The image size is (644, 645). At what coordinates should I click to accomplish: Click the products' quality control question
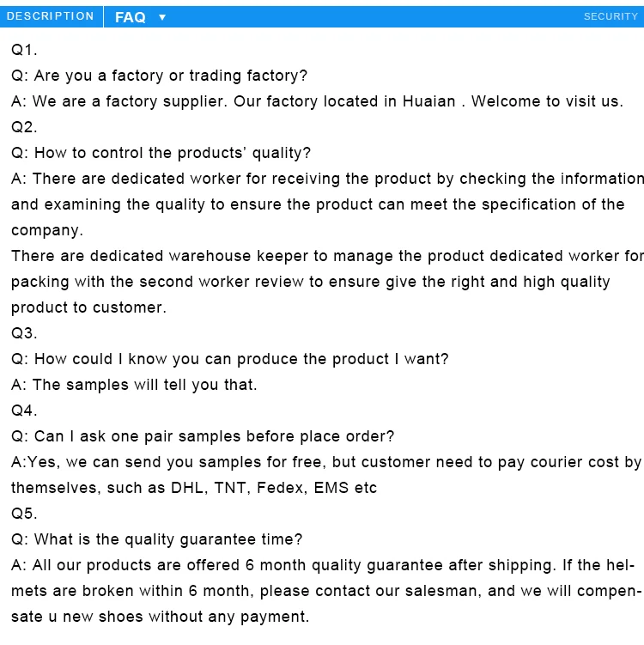[161, 153]
